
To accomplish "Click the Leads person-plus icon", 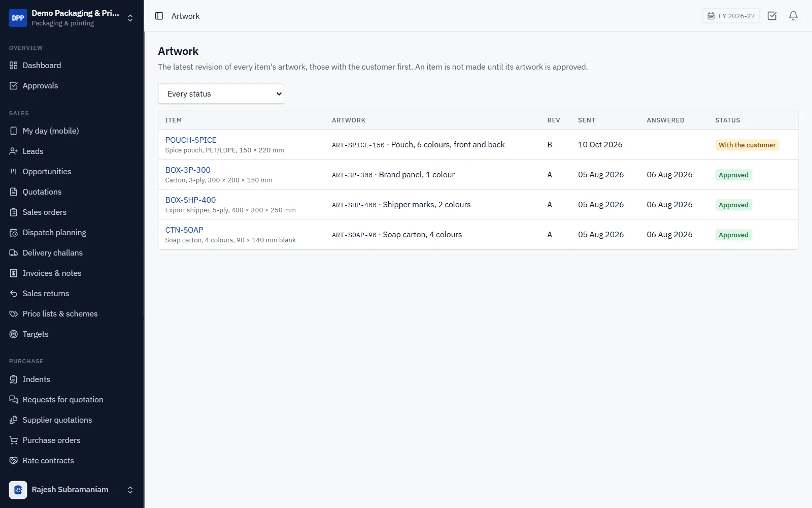I will click(x=14, y=151).
